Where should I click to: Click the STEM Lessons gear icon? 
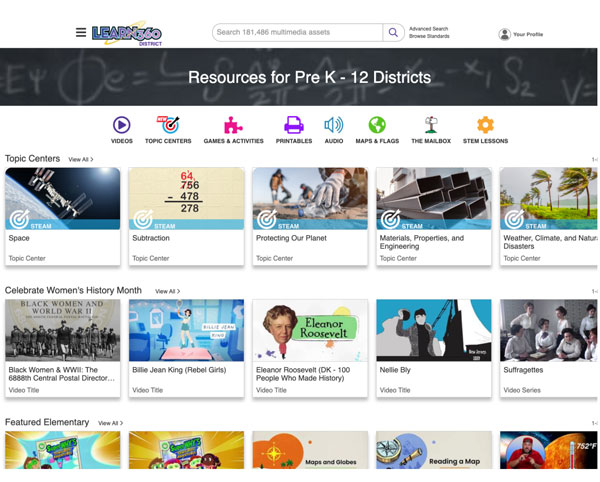(x=485, y=125)
